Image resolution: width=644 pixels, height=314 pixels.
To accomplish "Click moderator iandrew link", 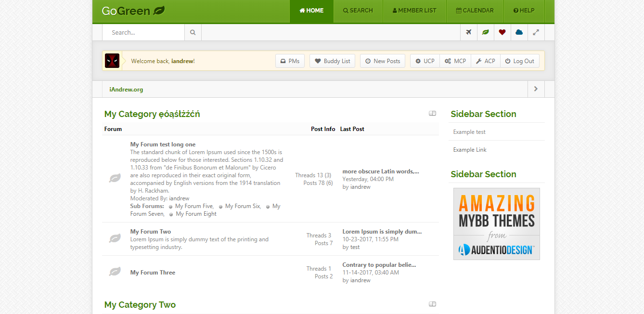I will pyautogui.click(x=179, y=198).
